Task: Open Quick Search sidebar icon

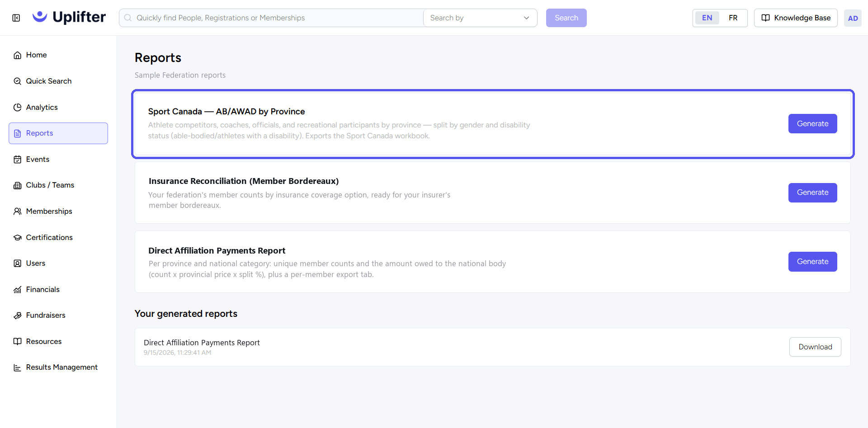Action: (x=18, y=81)
